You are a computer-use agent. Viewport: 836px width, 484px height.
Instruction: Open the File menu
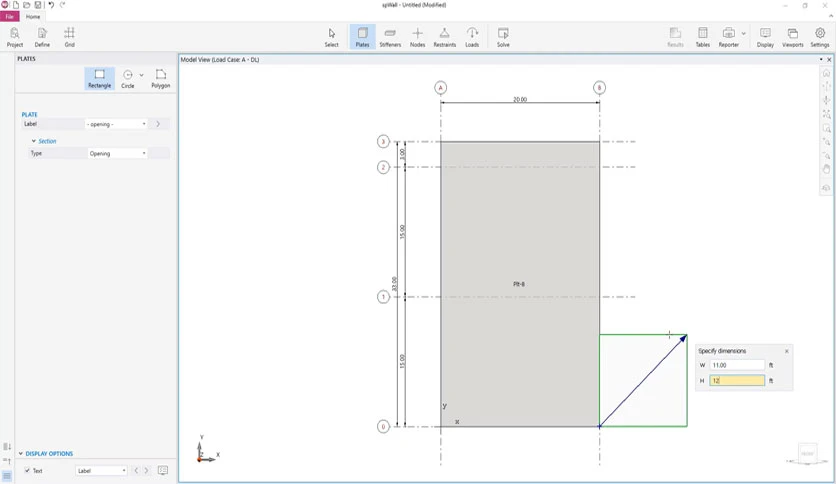click(x=10, y=17)
